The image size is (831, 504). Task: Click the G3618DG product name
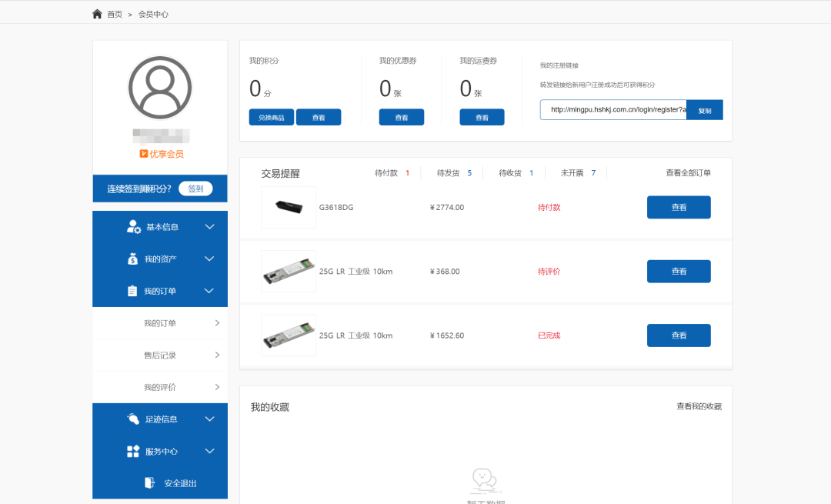click(336, 207)
